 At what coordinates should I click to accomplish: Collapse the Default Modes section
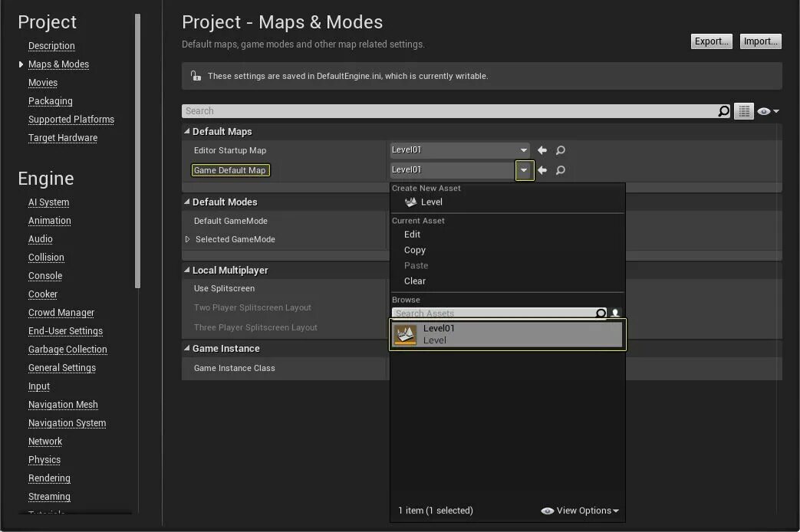[x=186, y=202]
